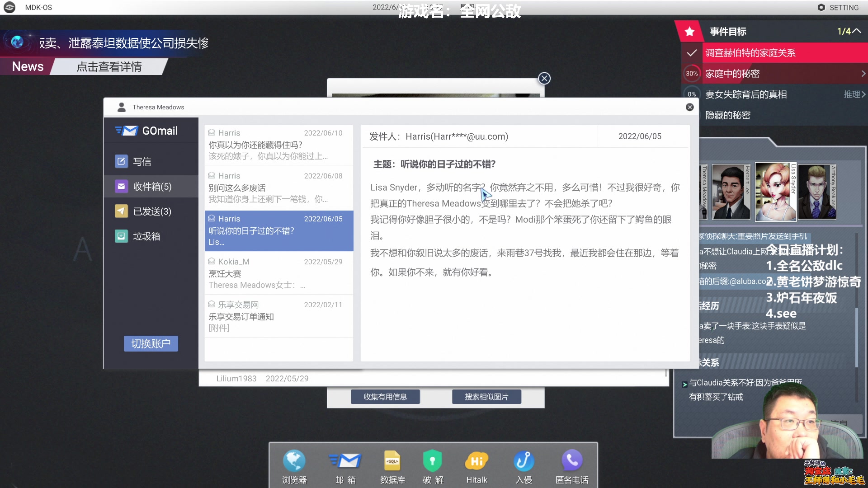Open the Hitalk chat application
The height and width of the screenshot is (488, 868).
[476, 461]
